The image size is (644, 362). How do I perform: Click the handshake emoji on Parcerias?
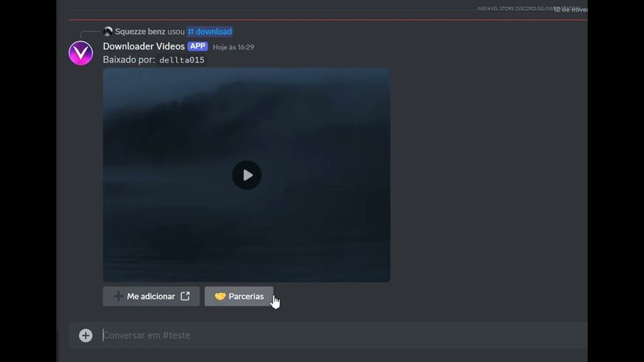pyautogui.click(x=220, y=296)
